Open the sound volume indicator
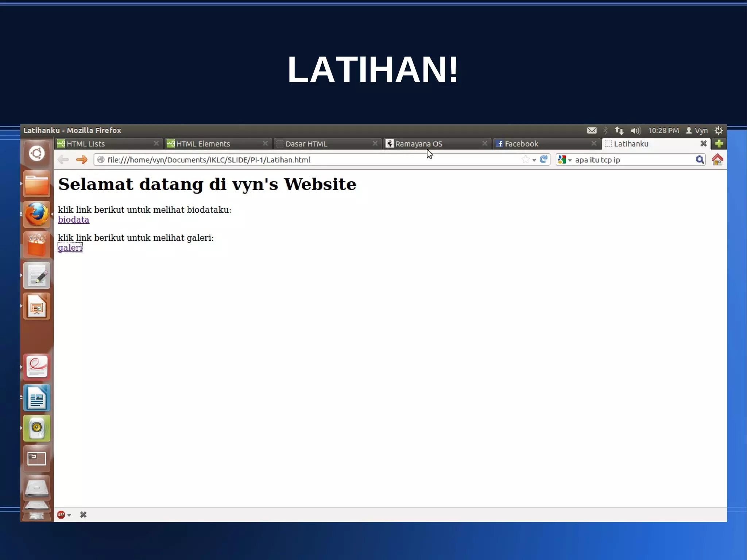 (635, 131)
